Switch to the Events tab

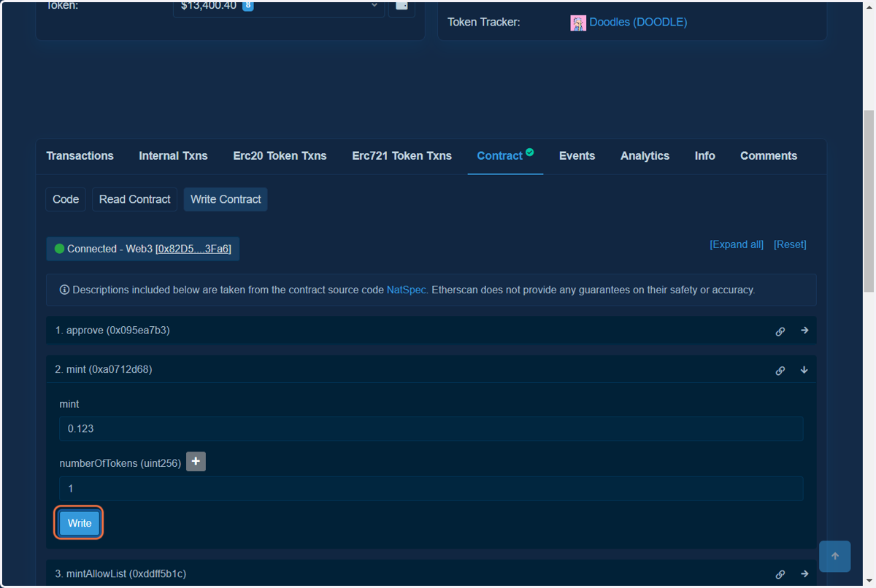(x=577, y=156)
